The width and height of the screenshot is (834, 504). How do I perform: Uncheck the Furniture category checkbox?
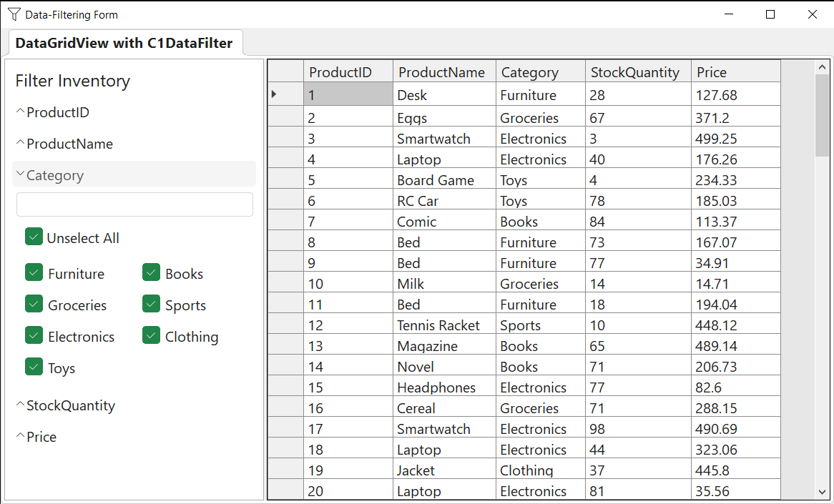point(34,273)
